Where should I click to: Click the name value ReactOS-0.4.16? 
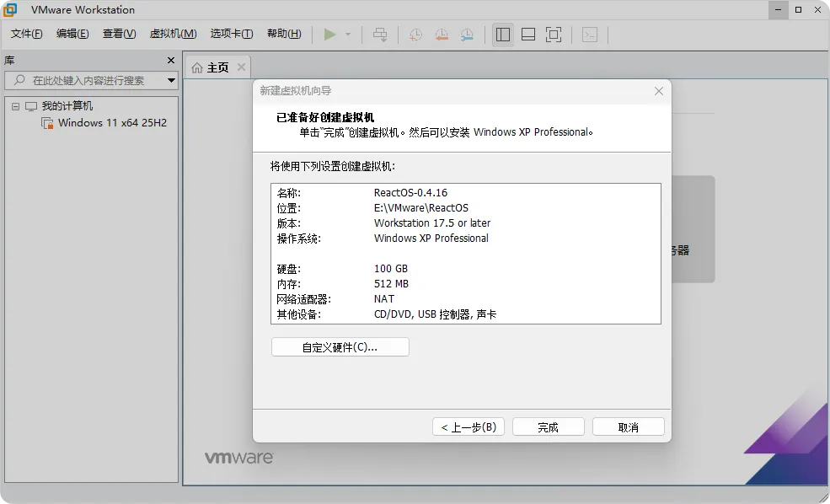tap(410, 193)
